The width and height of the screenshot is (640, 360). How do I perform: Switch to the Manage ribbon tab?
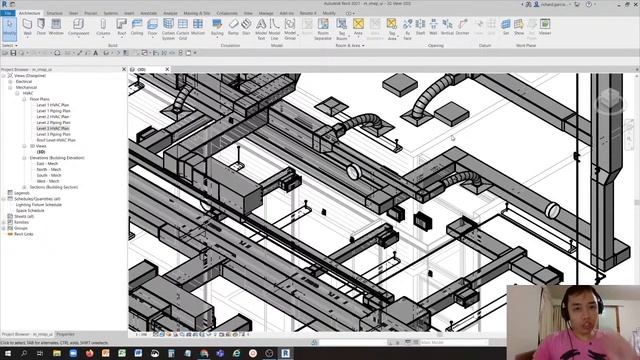tap(266, 13)
